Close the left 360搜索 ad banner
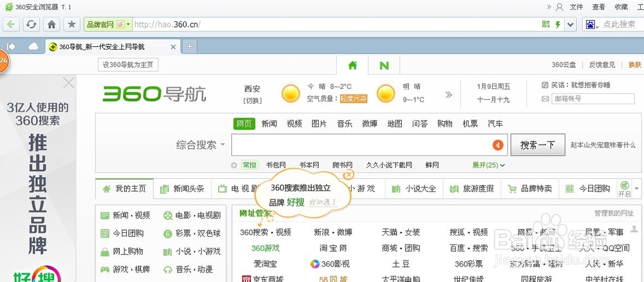Viewport: 644px width, 282px height. click(x=69, y=83)
